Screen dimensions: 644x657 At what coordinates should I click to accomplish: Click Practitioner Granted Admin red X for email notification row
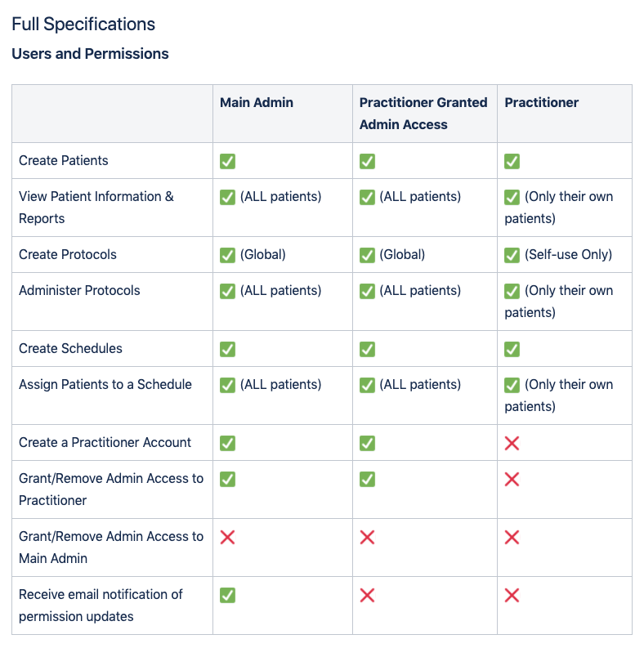367,595
